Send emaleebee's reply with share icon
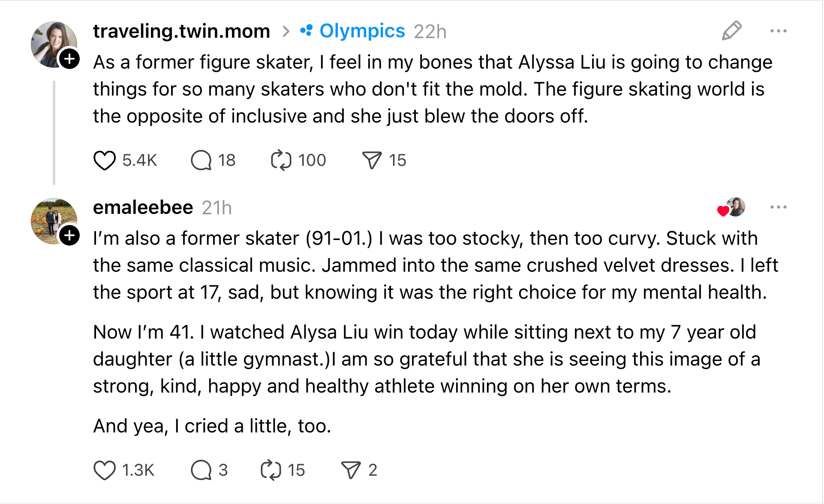The image size is (824, 504). pos(351,470)
